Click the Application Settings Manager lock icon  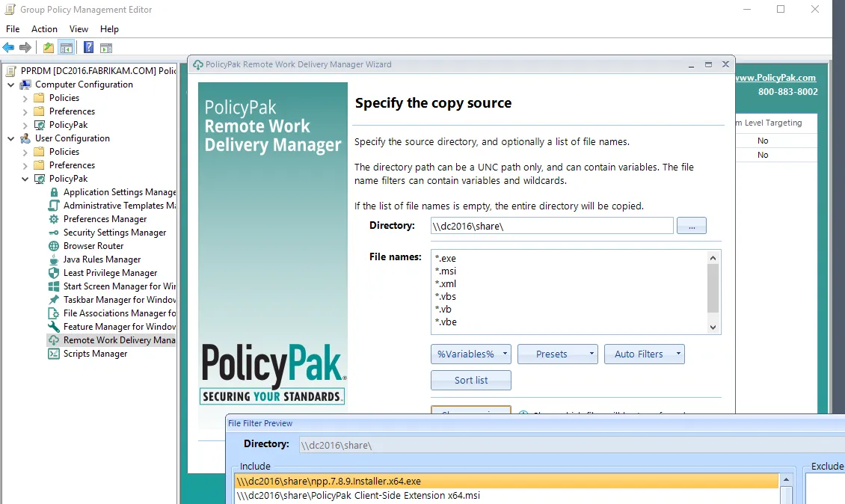pos(54,192)
